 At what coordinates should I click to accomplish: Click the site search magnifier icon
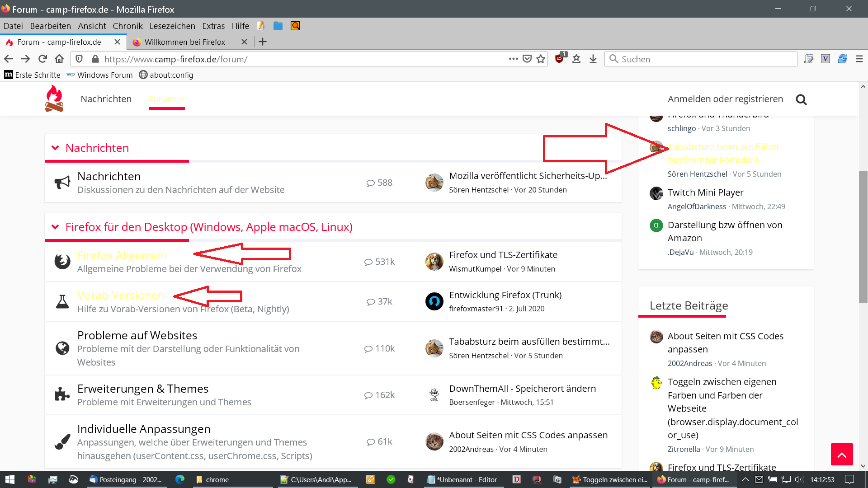pos(801,99)
